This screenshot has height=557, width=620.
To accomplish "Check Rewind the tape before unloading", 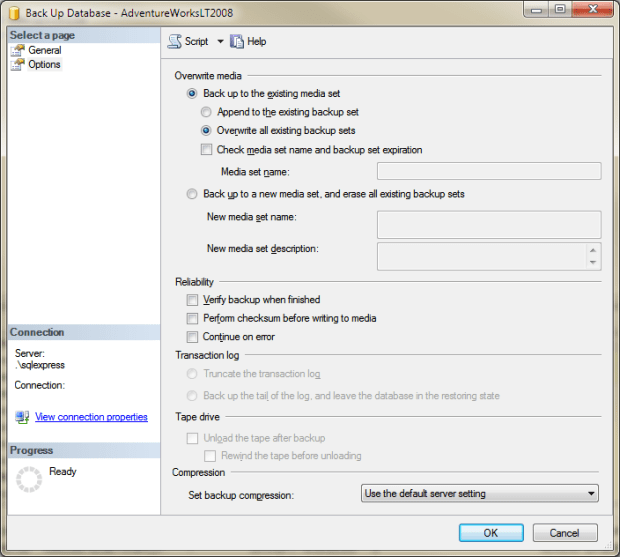I will pos(210,456).
